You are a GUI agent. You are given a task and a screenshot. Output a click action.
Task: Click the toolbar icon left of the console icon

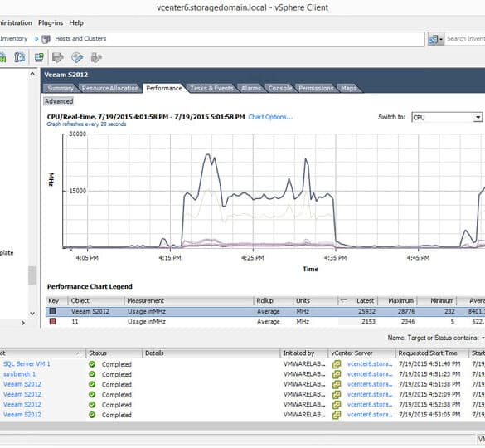point(20,57)
